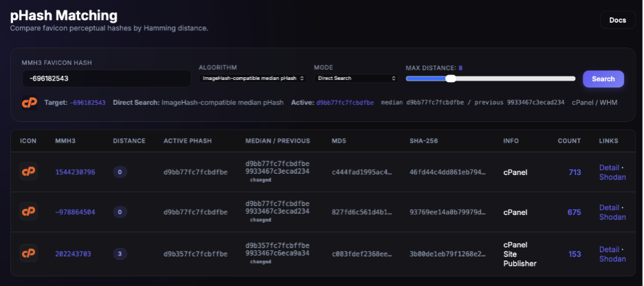The height and width of the screenshot is (286, 644).
Task: Click the Max Distance slider handle
Action: pos(451,79)
